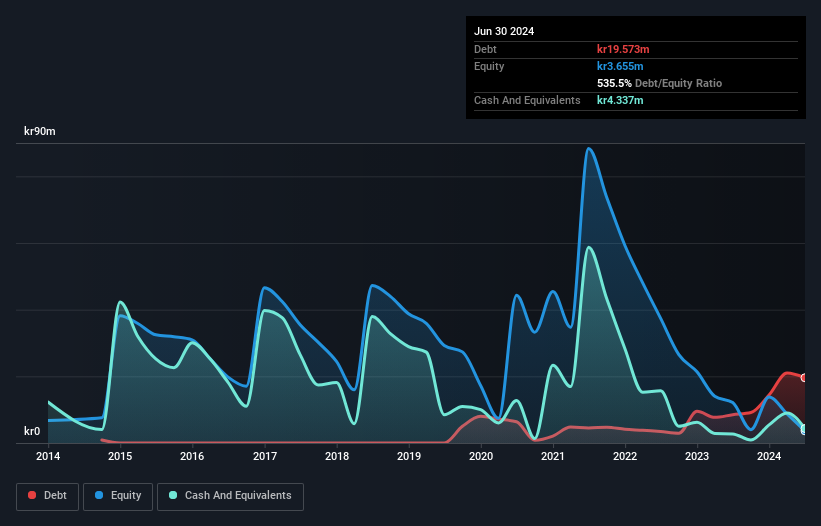821x526 pixels.
Task: Click the 535.5% Debt/Equity Ratio text
Action: pos(659,83)
